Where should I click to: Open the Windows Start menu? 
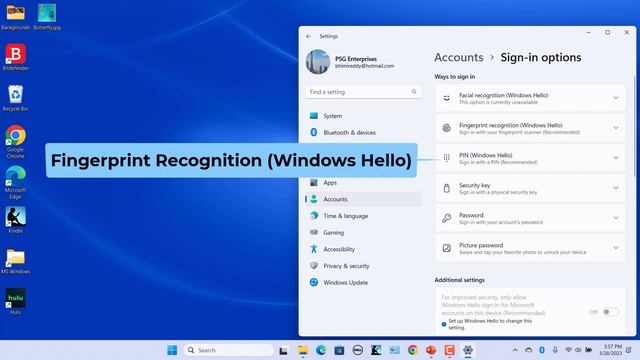tap(172, 350)
